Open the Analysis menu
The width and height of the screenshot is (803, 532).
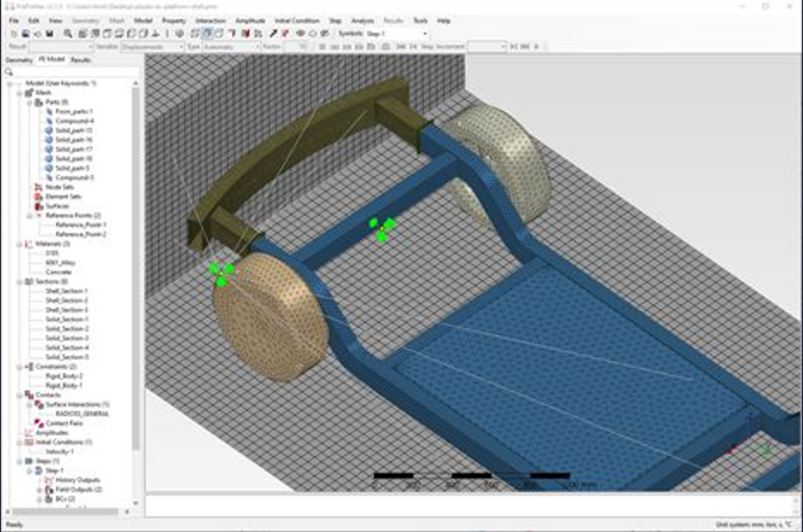tap(363, 21)
